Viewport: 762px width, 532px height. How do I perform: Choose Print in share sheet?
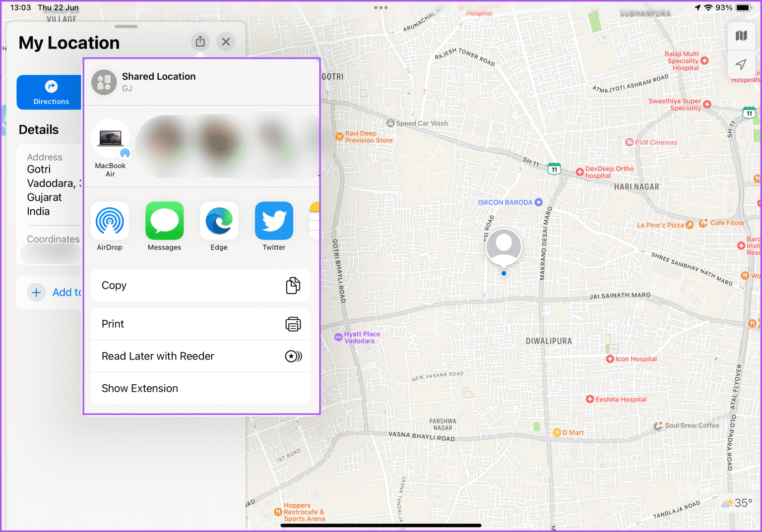click(x=200, y=324)
